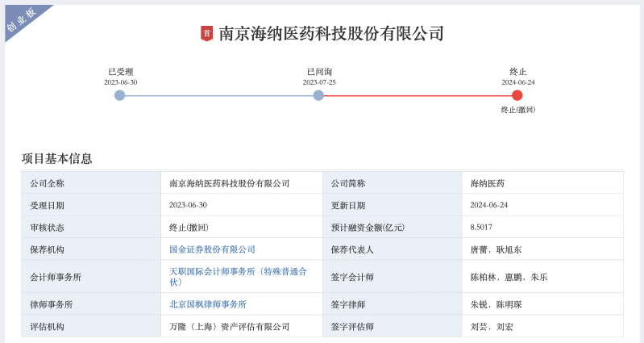Click the 公司简称 value 海纳医药

pyautogui.click(x=488, y=183)
